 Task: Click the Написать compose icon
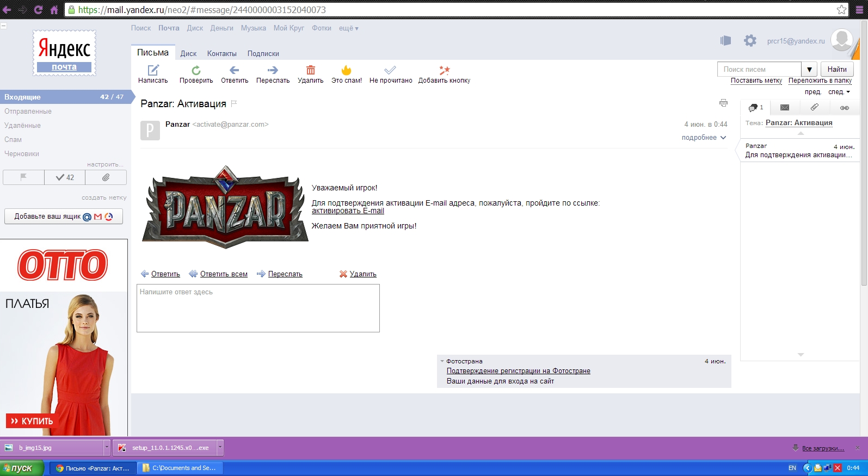click(153, 70)
